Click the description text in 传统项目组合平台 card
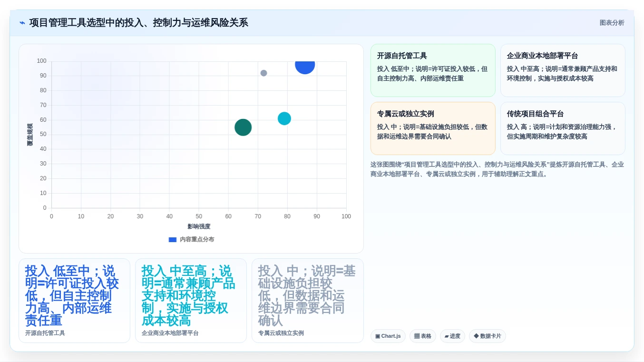Viewport: 644px width, 362px height. [562, 132]
